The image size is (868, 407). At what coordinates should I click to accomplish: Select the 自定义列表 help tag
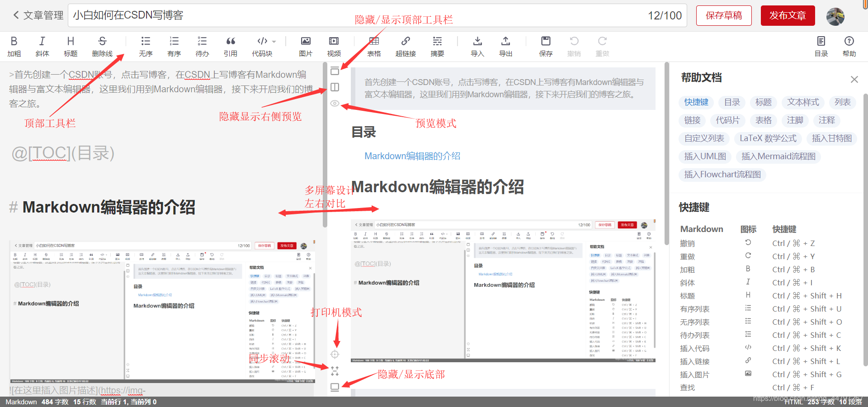704,138
